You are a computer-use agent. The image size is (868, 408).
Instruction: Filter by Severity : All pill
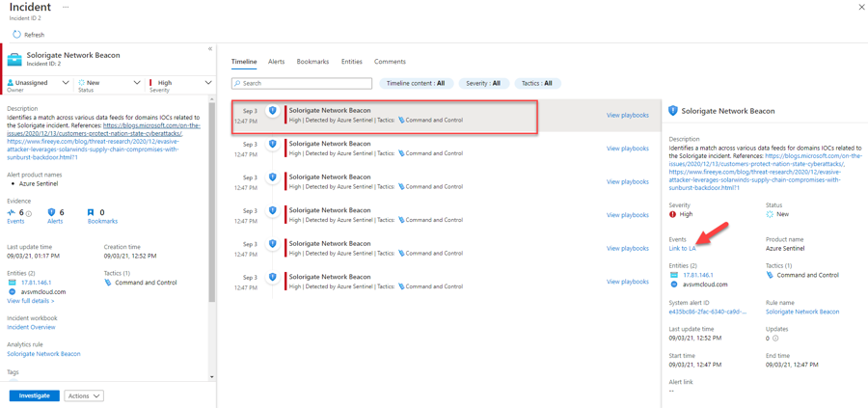pyautogui.click(x=483, y=84)
